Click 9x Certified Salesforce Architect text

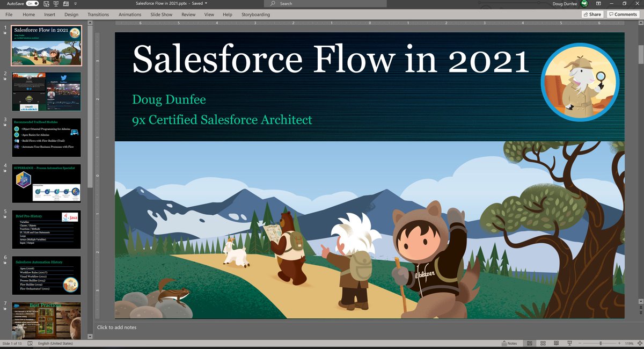(x=222, y=120)
